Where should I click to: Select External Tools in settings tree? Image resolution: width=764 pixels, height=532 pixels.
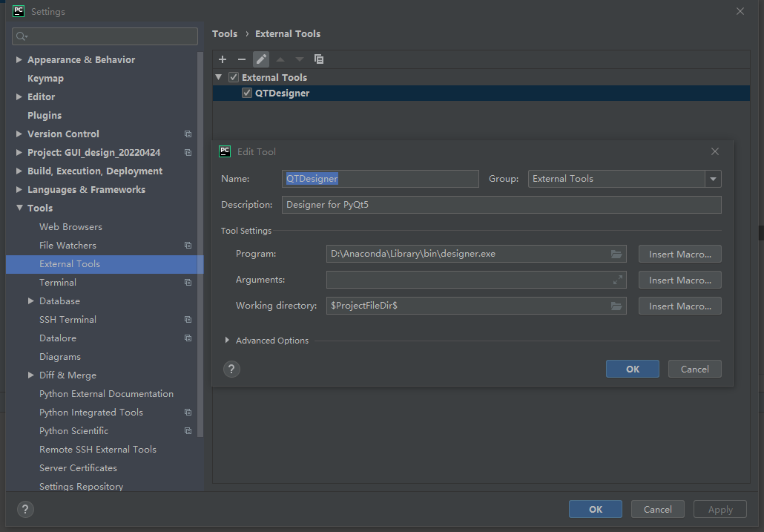click(105, 264)
